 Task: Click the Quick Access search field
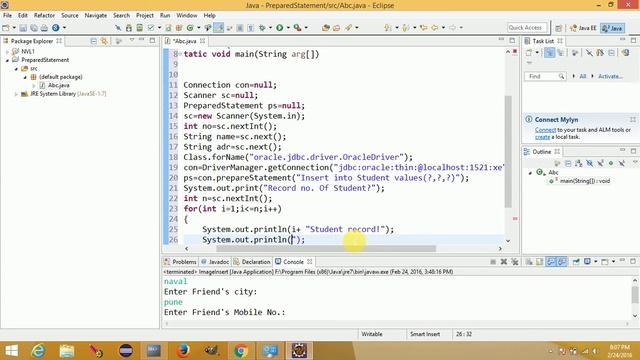coord(527,27)
